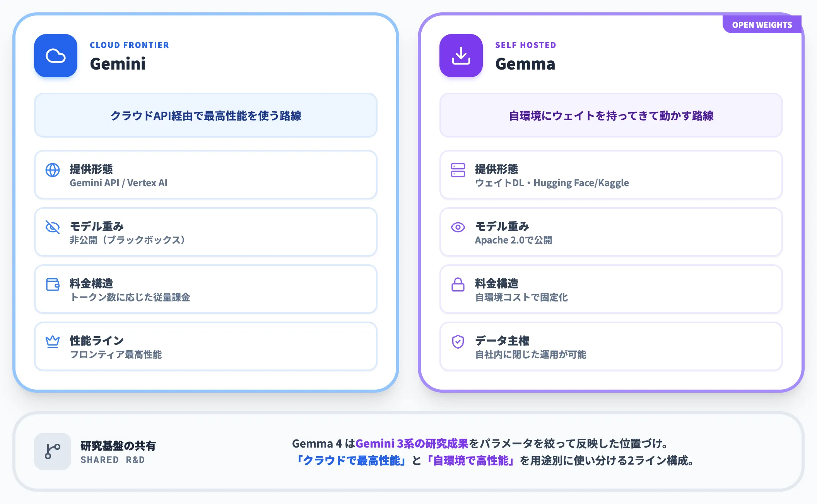Image resolution: width=817 pixels, height=504 pixels.
Task: Click the eye icon for Gemma モデル重み
Action: click(458, 227)
